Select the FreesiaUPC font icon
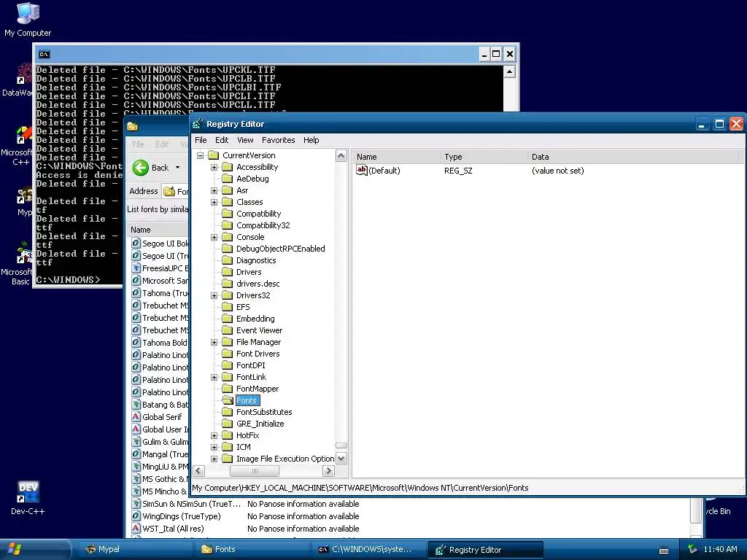747x560 pixels. pos(136,268)
